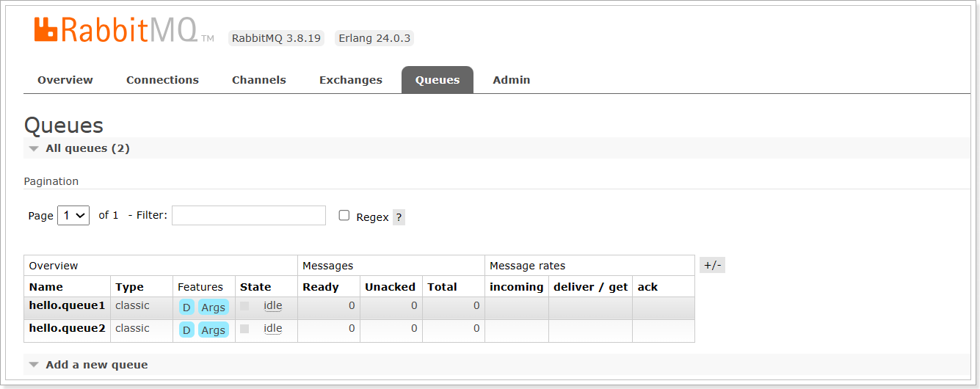This screenshot has width=980, height=389.
Task: Click the state indicator square for hello.queue2
Action: (244, 329)
